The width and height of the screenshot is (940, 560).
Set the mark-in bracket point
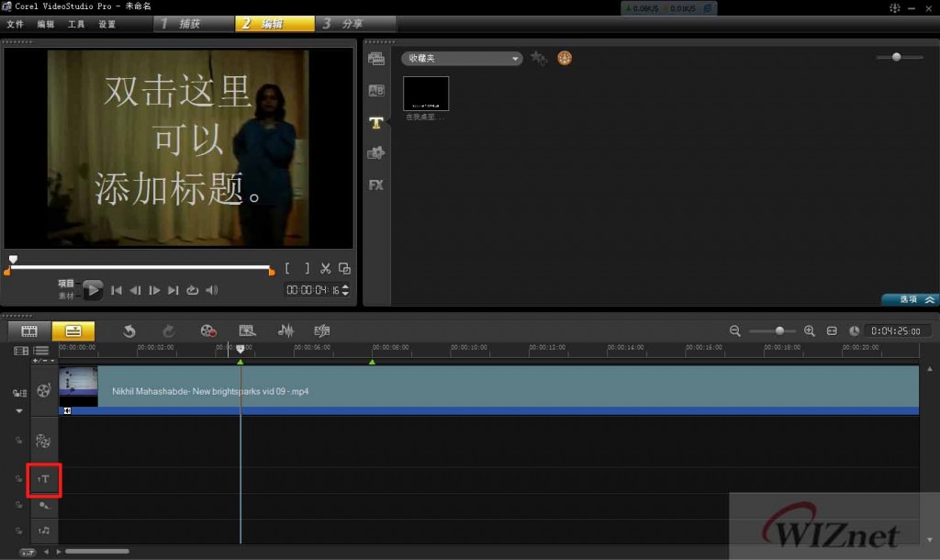[x=287, y=269]
